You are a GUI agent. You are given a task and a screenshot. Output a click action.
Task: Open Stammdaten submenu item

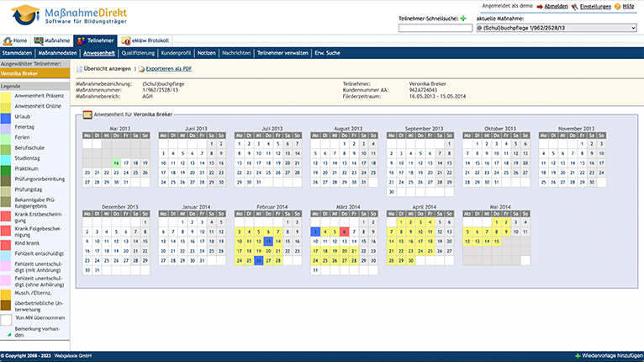coord(18,53)
